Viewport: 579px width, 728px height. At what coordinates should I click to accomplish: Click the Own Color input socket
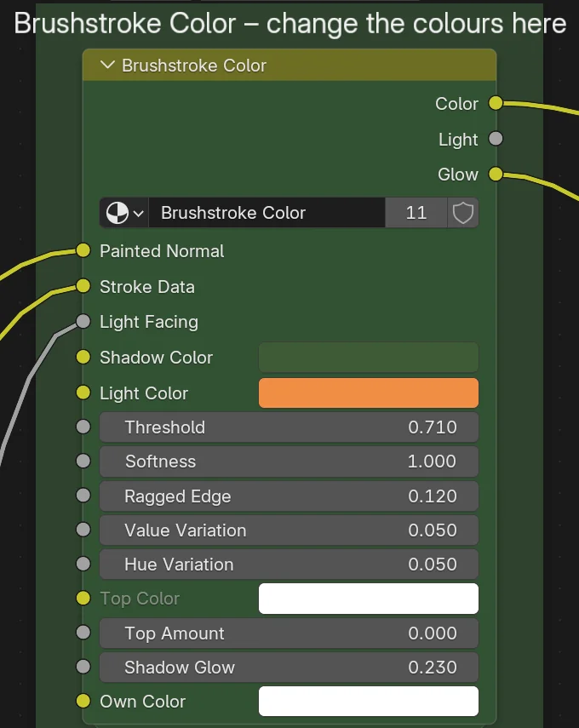(83, 701)
